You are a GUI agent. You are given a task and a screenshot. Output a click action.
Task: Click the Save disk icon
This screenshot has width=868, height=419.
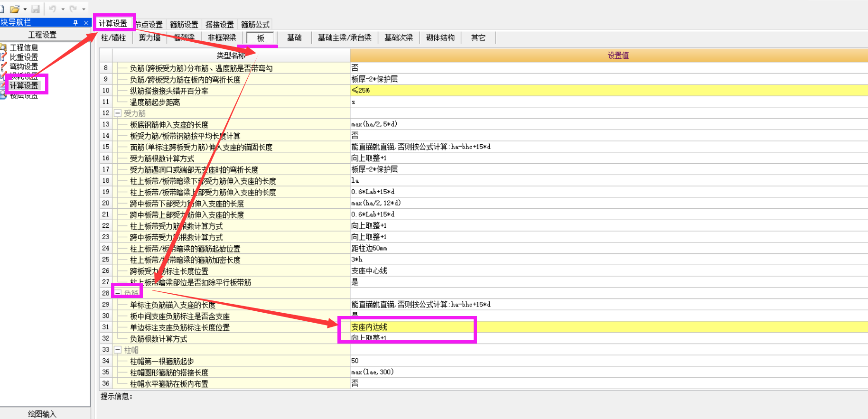click(x=36, y=9)
